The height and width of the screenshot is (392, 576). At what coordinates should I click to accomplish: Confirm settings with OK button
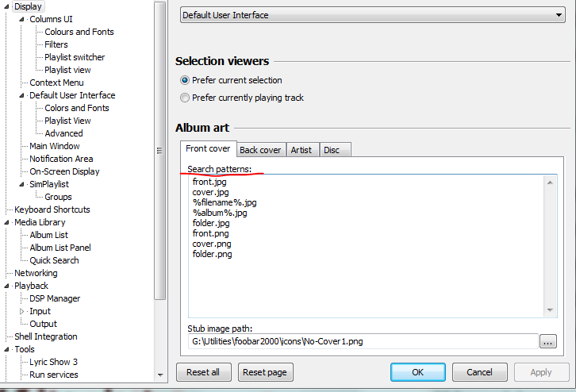[417, 372]
